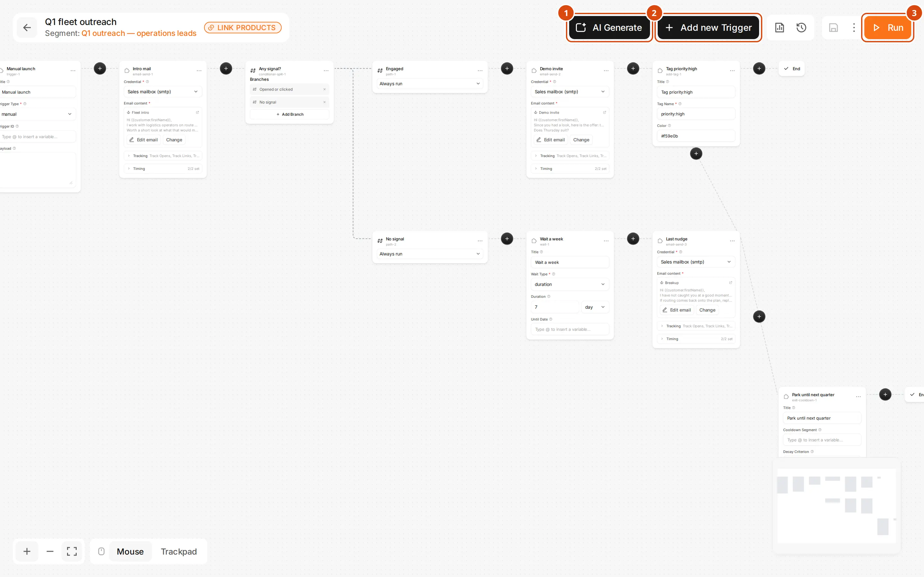The image size is (924, 577).
Task: Open Engaged path Always run dropdown
Action: [x=430, y=84]
